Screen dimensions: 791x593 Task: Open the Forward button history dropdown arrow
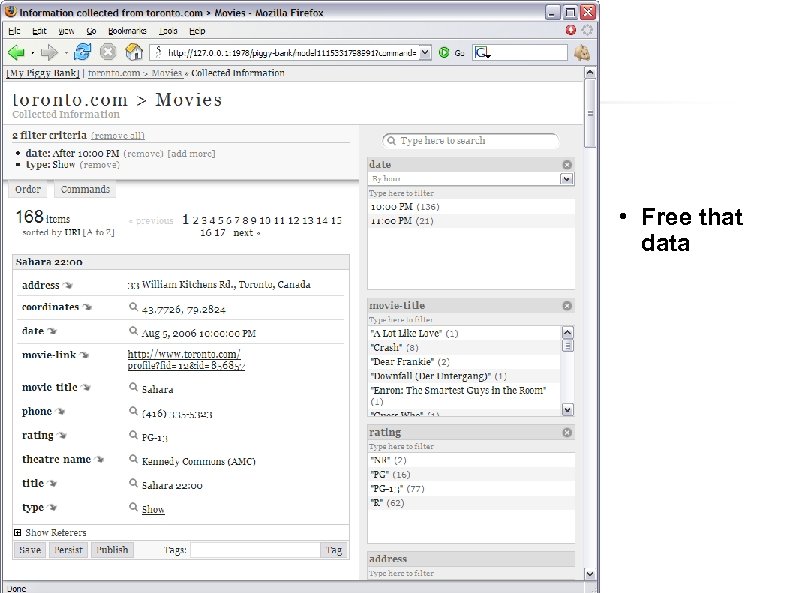pos(66,52)
